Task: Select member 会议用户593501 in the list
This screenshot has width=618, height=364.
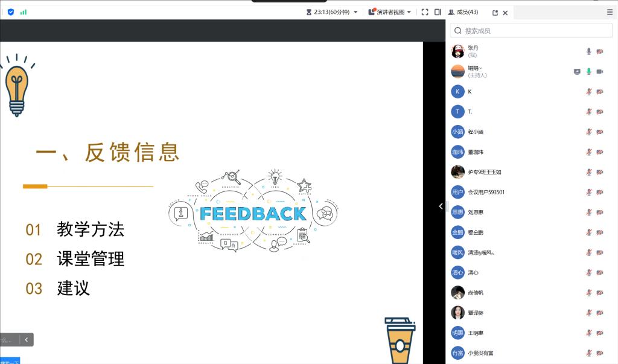Action: (x=486, y=192)
